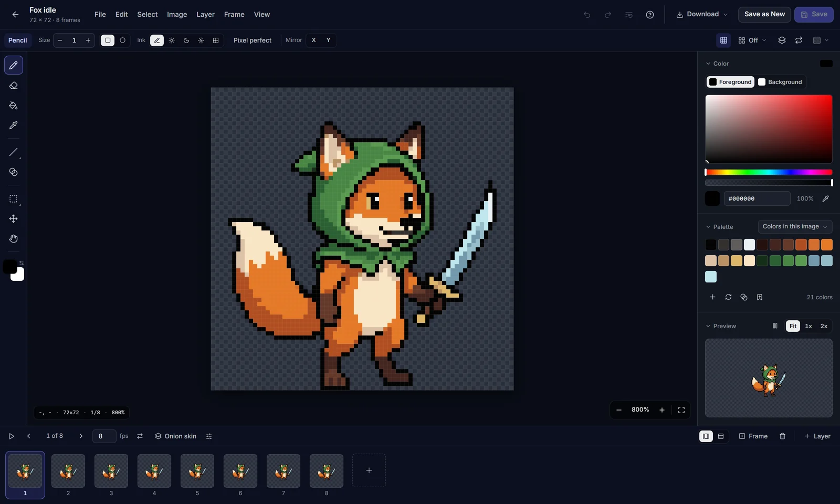Click the fullscreen icon near zoom controls
The height and width of the screenshot is (504, 840).
click(x=681, y=410)
